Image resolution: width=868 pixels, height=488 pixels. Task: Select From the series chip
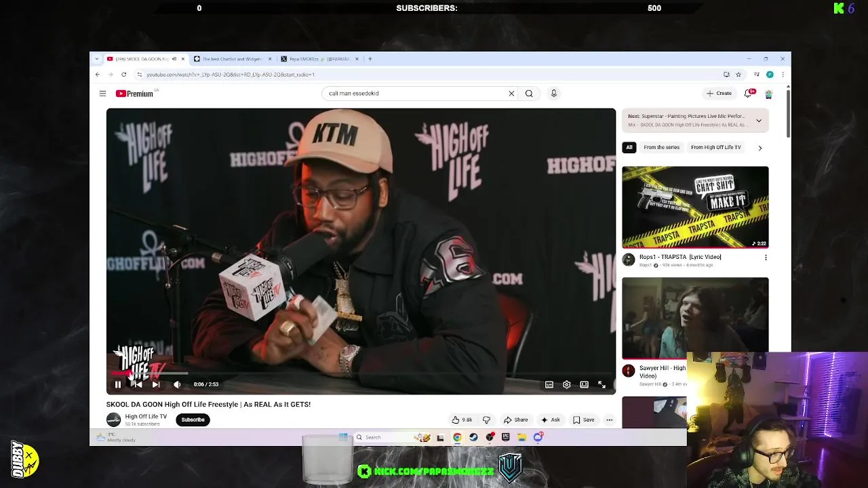(x=661, y=147)
